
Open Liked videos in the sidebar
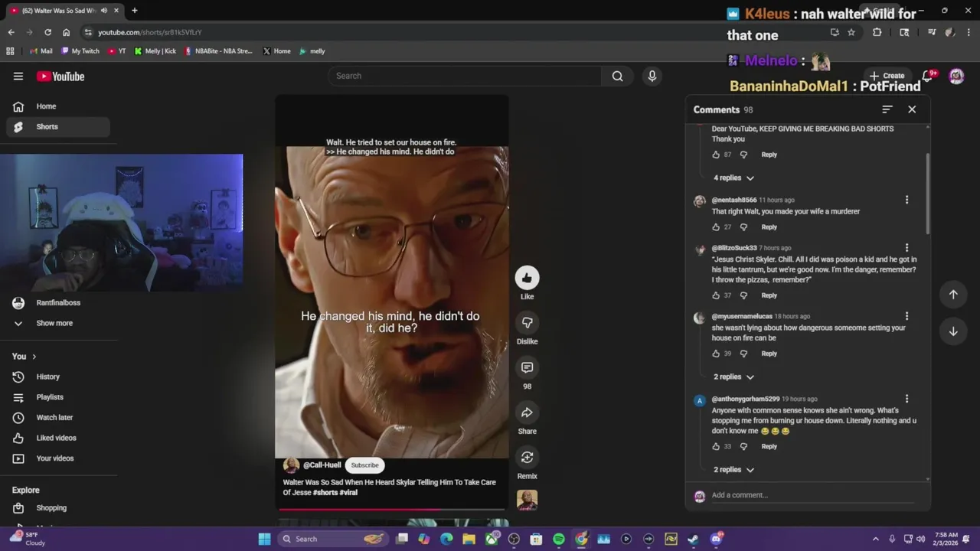pyautogui.click(x=58, y=438)
